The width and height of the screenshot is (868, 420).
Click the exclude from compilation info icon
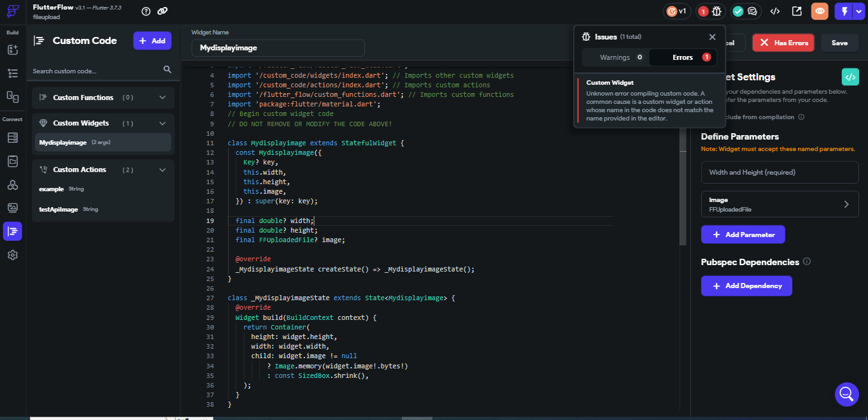click(801, 117)
